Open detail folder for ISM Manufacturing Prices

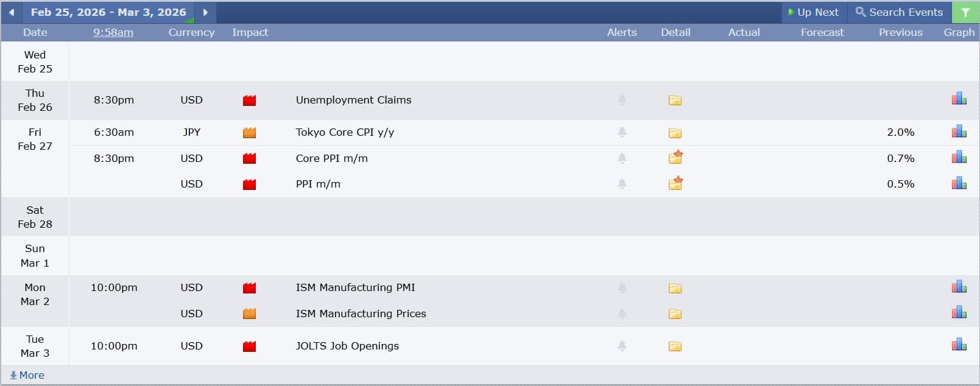675,314
